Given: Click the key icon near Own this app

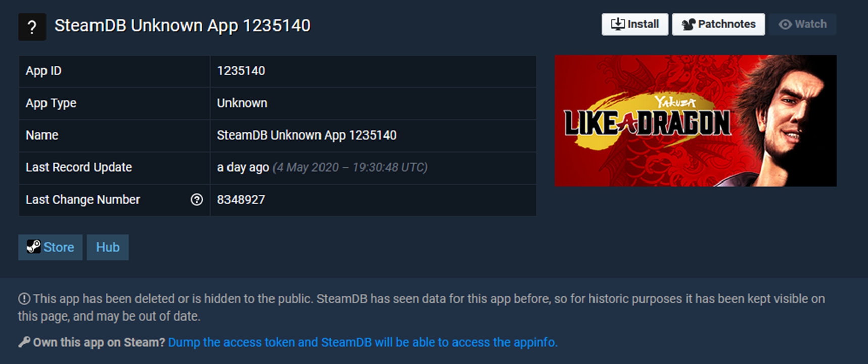Looking at the screenshot, I should (x=24, y=342).
